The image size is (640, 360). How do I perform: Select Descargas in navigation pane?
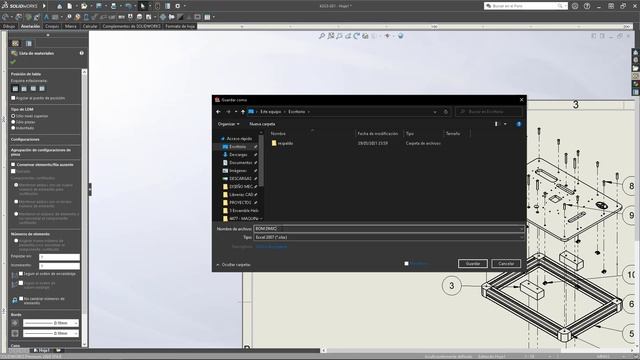[238, 155]
